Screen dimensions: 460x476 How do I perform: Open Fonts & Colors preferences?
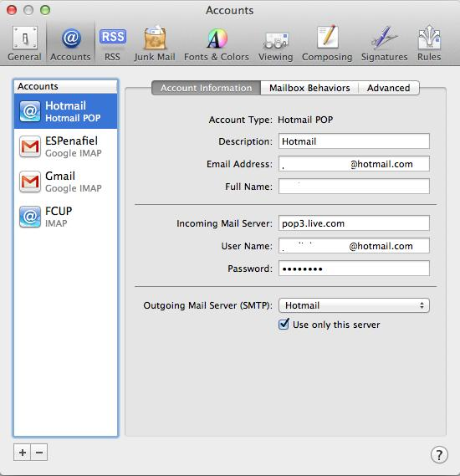[217, 44]
